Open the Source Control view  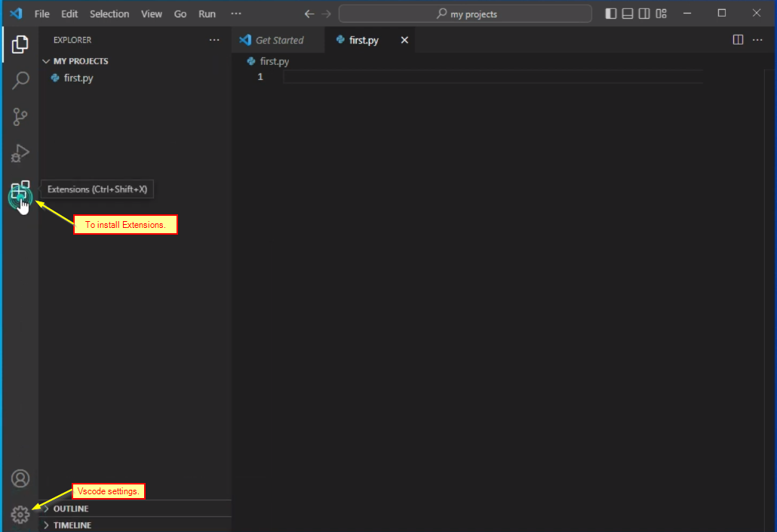click(x=20, y=117)
